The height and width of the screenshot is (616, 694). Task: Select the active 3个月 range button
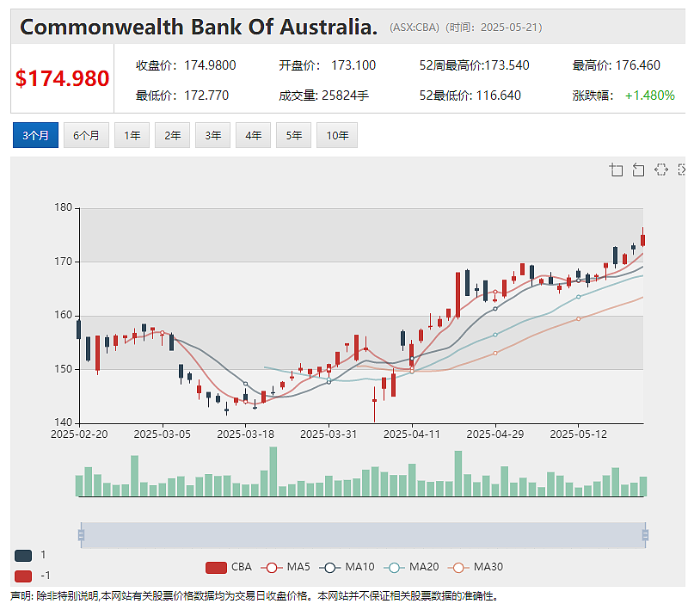click(x=35, y=135)
